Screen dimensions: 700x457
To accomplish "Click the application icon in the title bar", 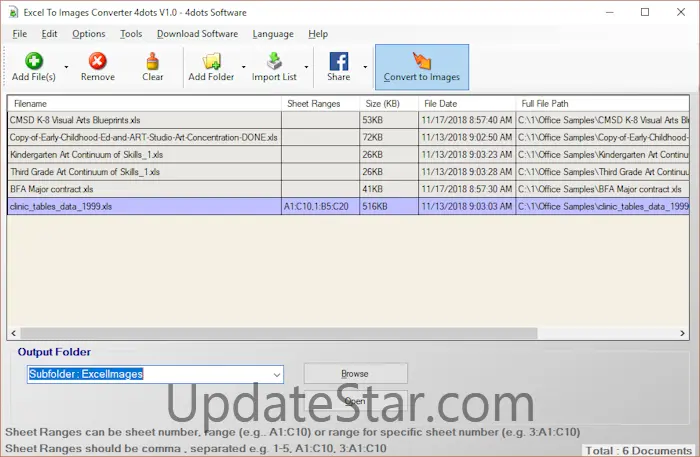I will [12, 12].
